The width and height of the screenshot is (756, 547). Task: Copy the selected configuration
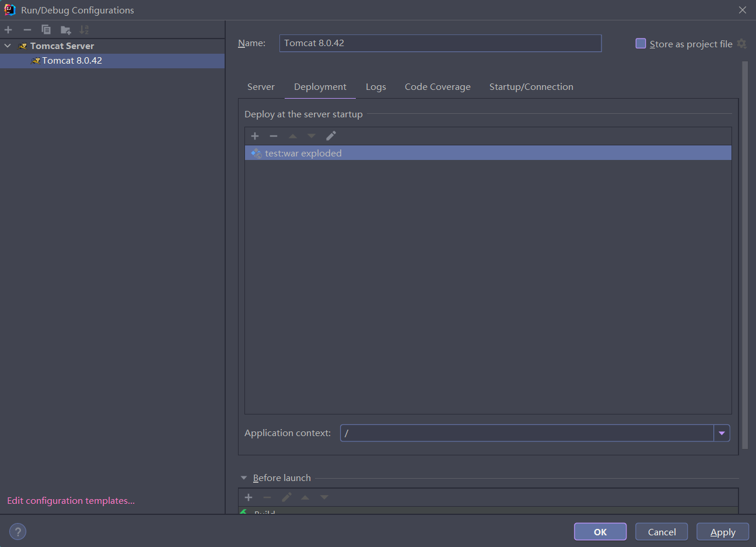46,30
